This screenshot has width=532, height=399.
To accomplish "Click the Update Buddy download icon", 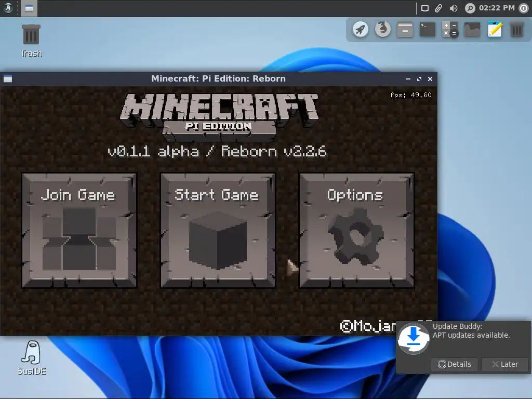I will pos(414,339).
